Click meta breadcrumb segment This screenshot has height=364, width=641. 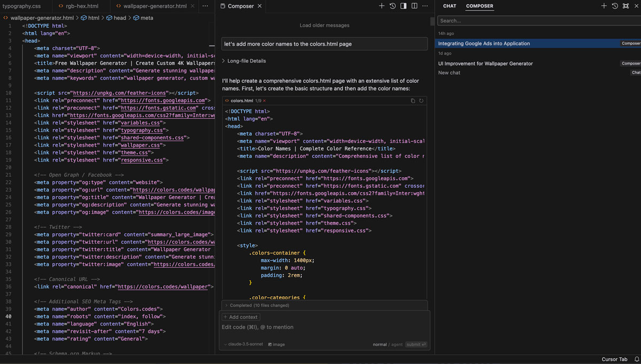pos(143,18)
